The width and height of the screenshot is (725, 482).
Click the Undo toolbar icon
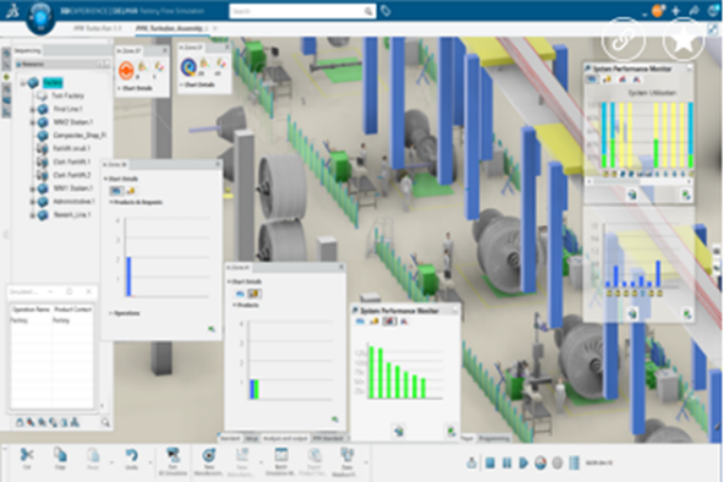click(131, 456)
